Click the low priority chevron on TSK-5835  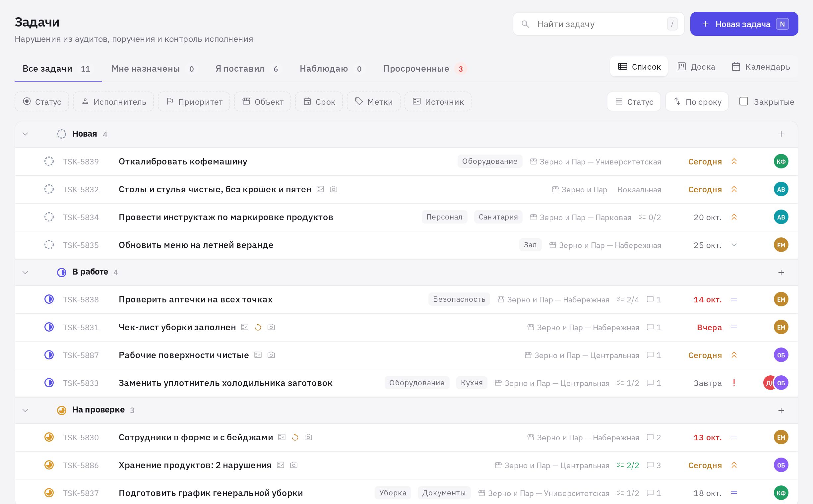tap(734, 245)
